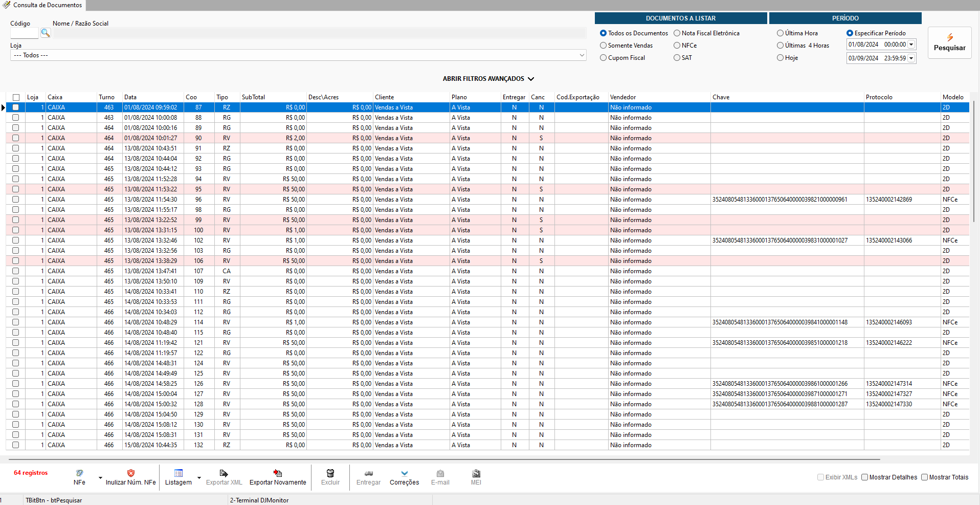
Task: Open end date 03/09/2024 picker arrow
Action: point(911,58)
